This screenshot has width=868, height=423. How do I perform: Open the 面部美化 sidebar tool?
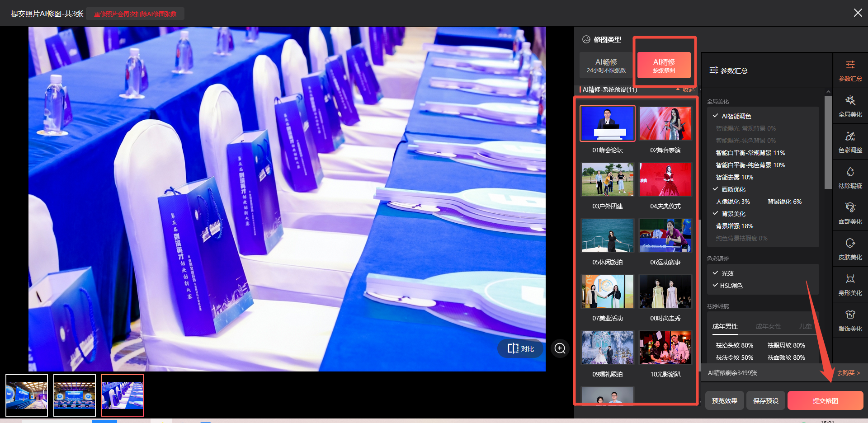tap(850, 213)
